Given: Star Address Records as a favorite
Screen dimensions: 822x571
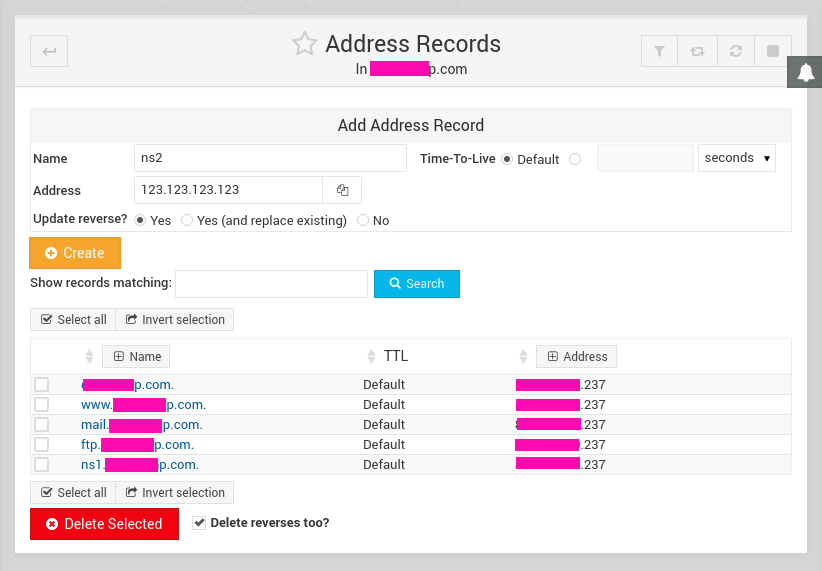Looking at the screenshot, I should click(x=304, y=44).
